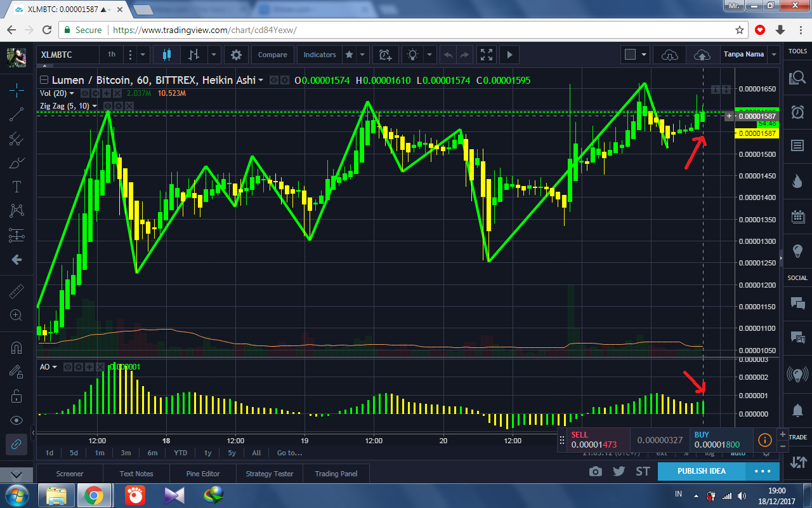Toggle fullscreen chart mode
812x508 pixels.
[487, 55]
